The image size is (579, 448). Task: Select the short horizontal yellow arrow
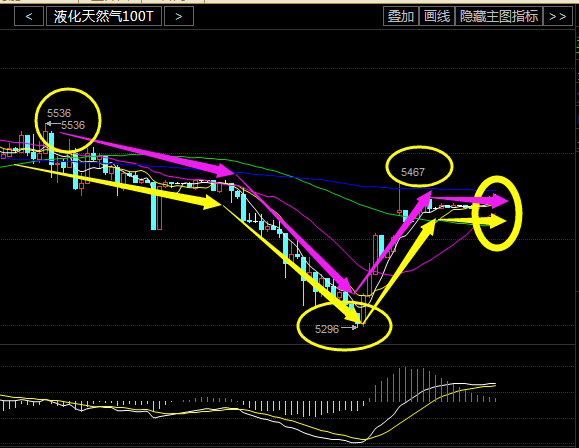pyautogui.click(x=471, y=221)
